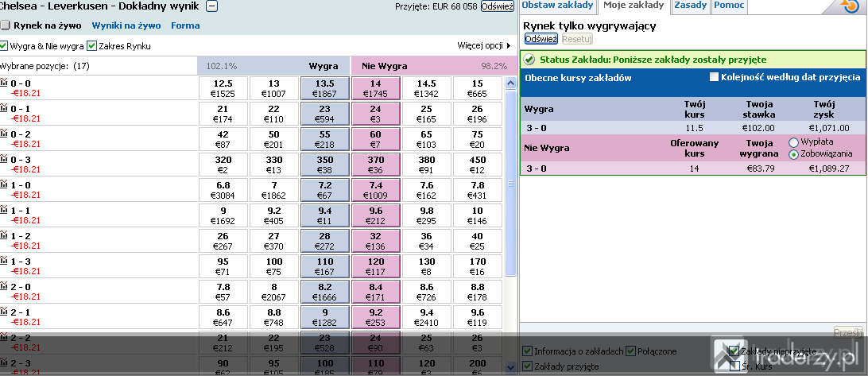Open the Zasady tab

[690, 6]
